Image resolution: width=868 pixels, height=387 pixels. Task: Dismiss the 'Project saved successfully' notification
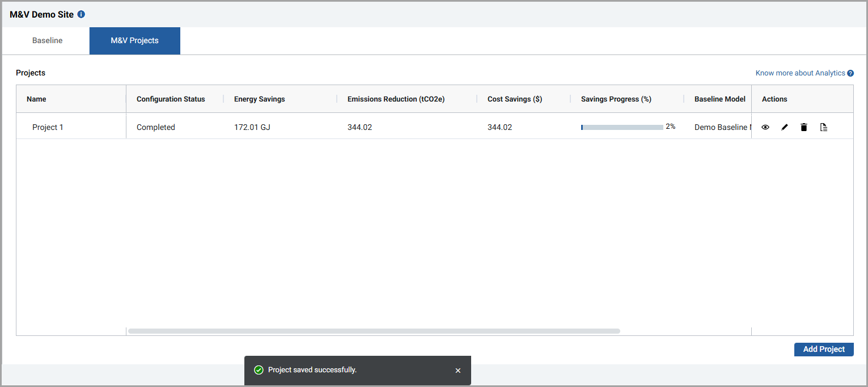point(458,371)
